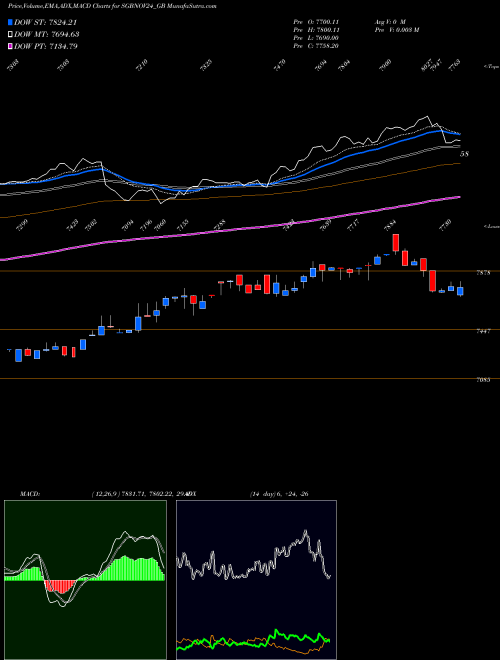Click the 7447 price level label
500x660 pixels.
483,331
